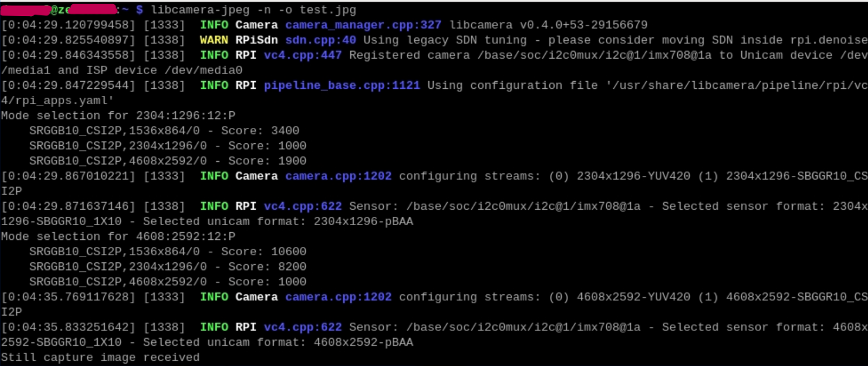Click the Score: 8200 mode entry

(168, 267)
